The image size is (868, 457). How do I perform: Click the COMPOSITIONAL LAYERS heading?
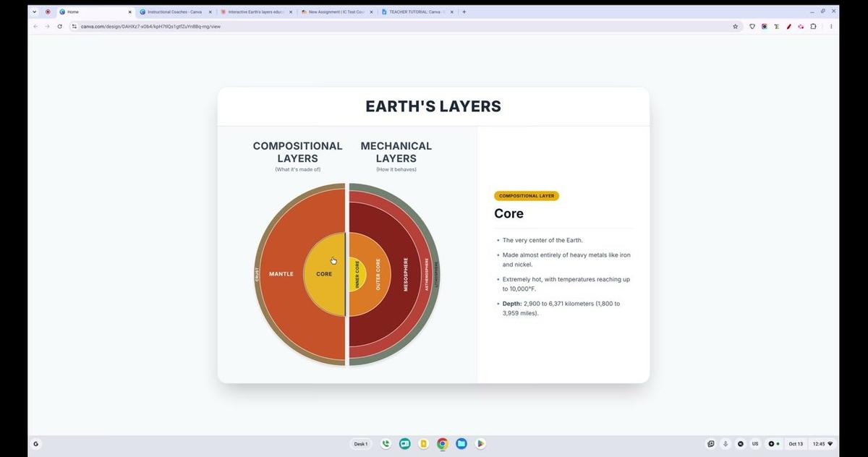[297, 152]
